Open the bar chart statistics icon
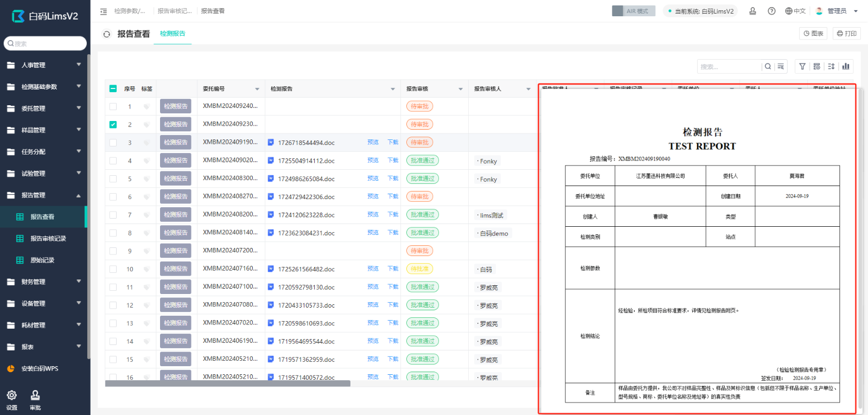 (846, 67)
